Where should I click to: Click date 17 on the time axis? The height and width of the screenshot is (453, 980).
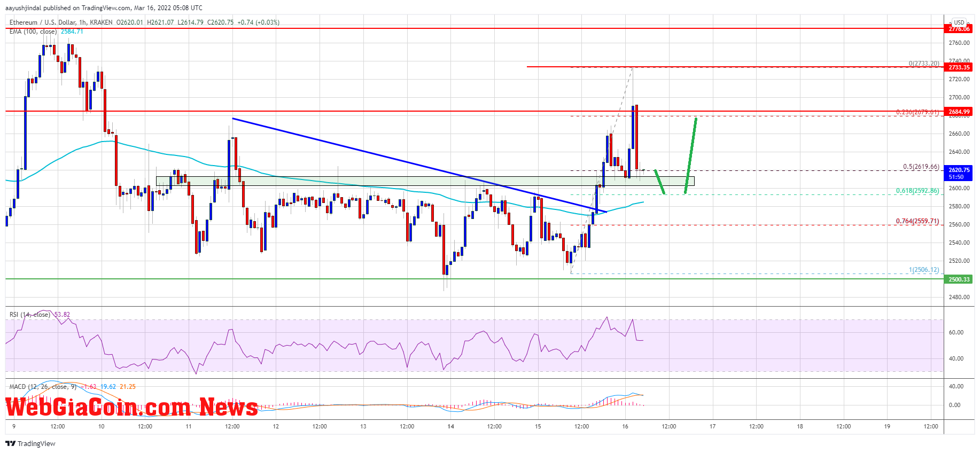(712, 426)
